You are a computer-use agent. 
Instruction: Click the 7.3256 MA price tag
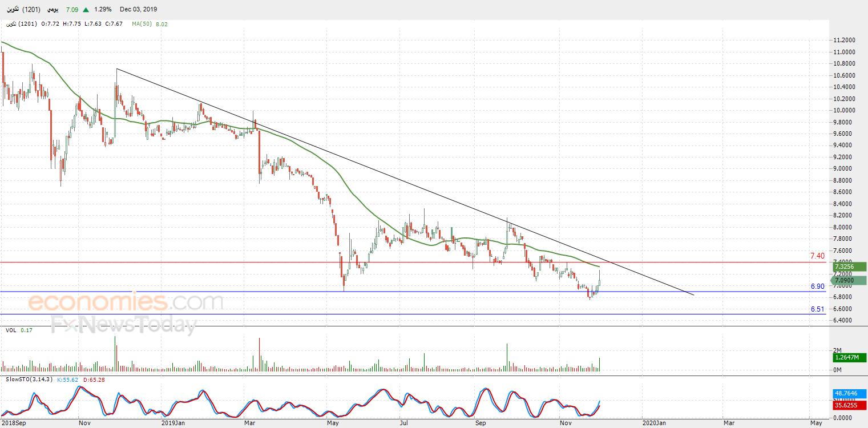point(849,267)
